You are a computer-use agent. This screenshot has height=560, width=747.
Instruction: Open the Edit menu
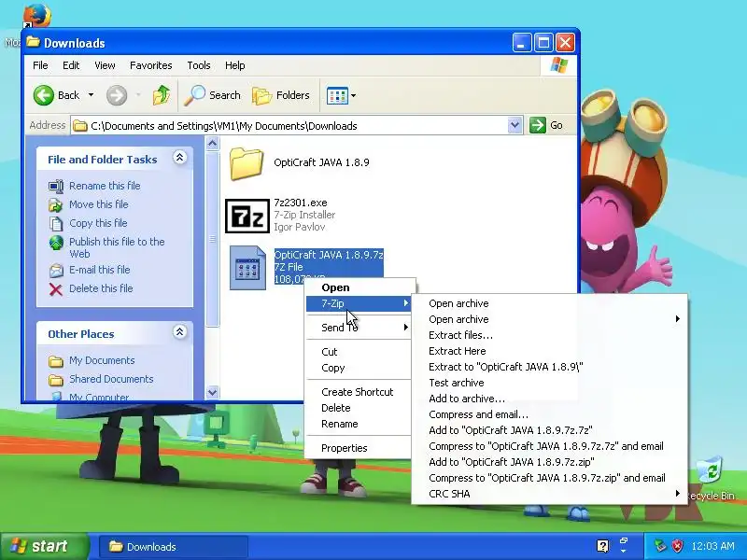click(x=71, y=65)
